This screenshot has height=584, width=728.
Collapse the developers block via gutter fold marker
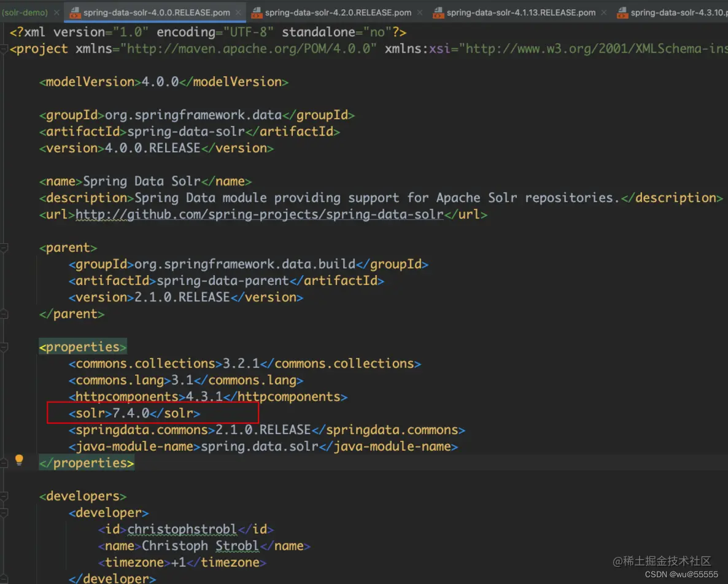click(4, 496)
